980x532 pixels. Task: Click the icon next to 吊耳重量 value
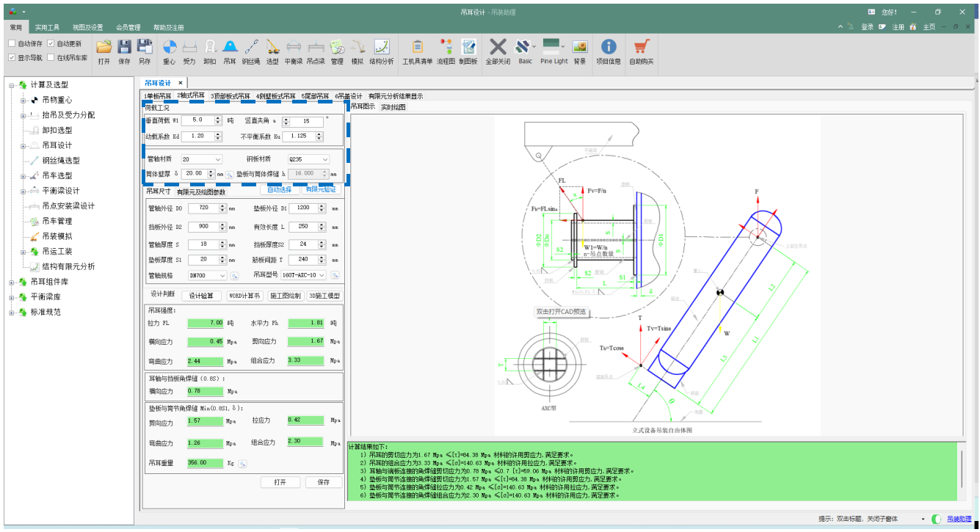point(242,464)
